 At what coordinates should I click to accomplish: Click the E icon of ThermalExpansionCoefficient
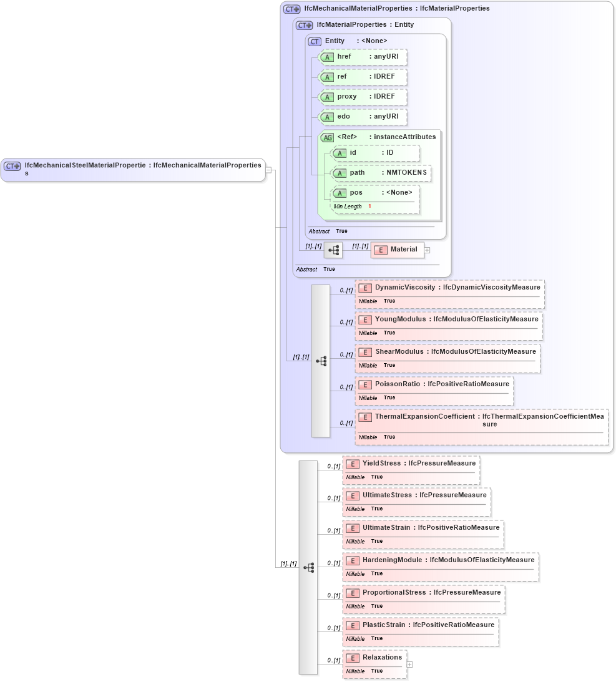[365, 417]
